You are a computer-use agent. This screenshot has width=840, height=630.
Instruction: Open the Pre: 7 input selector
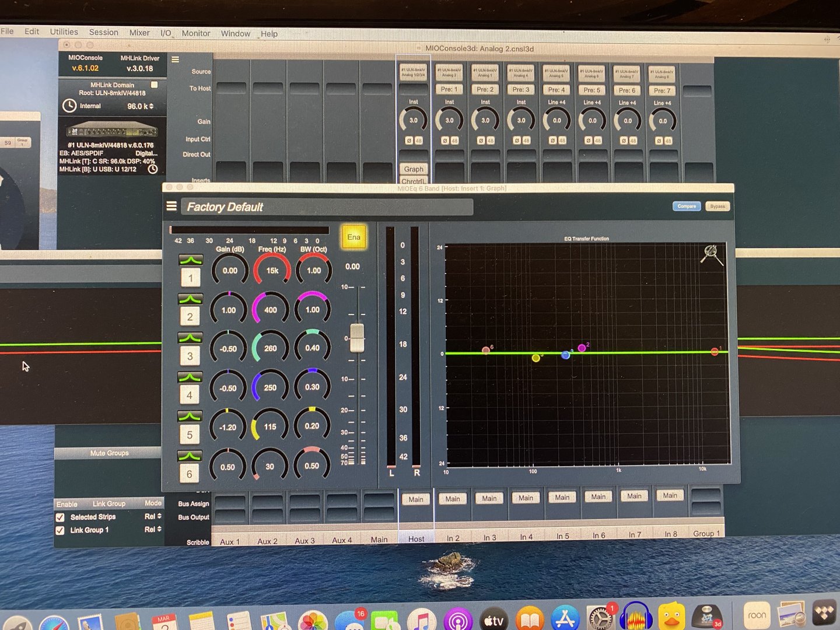coord(662,90)
